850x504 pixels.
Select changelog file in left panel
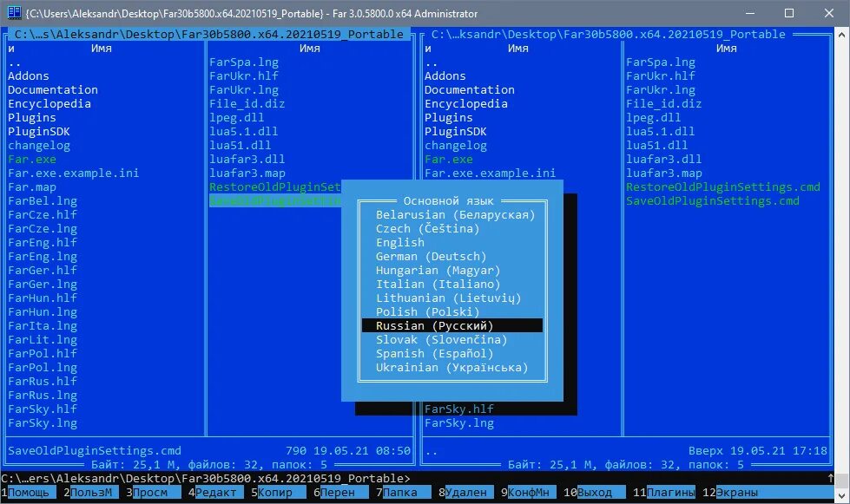point(38,146)
